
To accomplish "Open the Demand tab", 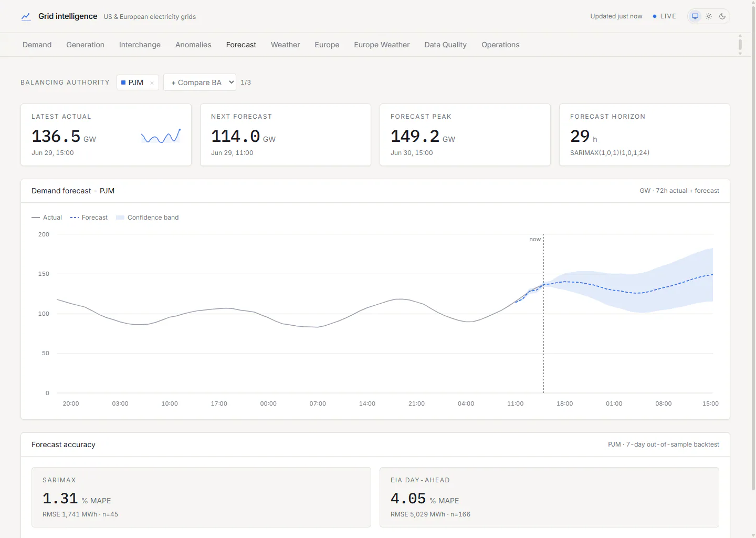I will (37, 45).
